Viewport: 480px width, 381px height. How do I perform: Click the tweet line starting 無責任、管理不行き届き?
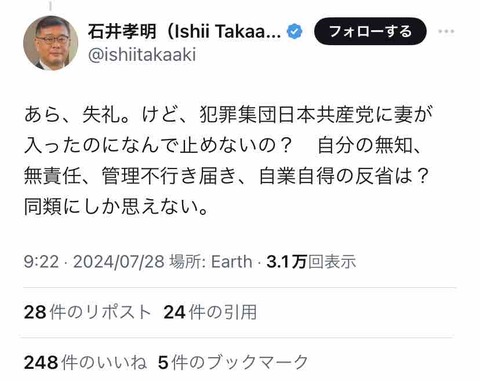pyautogui.click(x=226, y=176)
